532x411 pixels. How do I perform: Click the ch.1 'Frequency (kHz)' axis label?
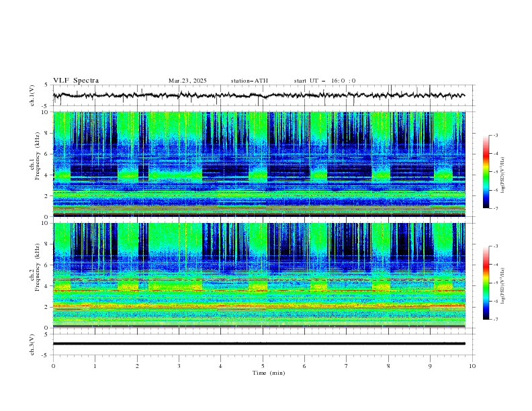point(38,156)
